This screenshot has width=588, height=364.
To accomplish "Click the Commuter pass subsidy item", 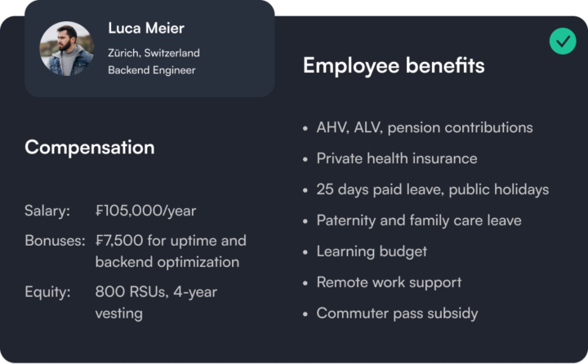I will (397, 313).
